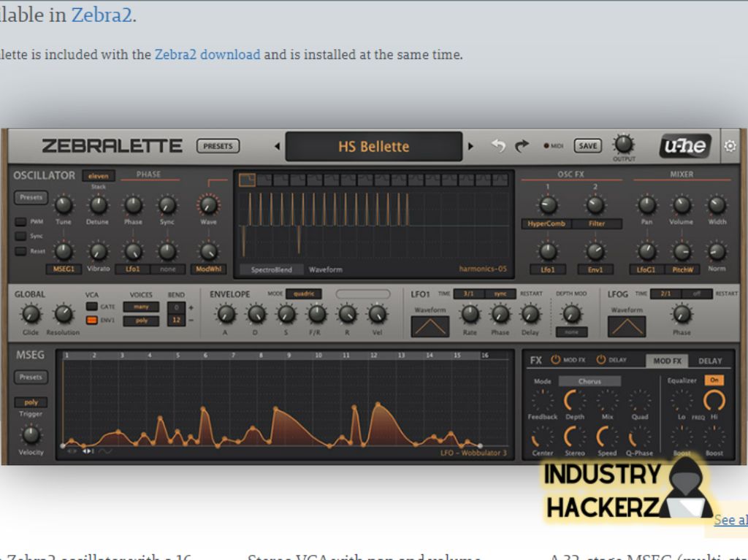Image resolution: width=748 pixels, height=560 pixels.
Task: Click the MSEG Velocity knob
Action: click(x=31, y=435)
